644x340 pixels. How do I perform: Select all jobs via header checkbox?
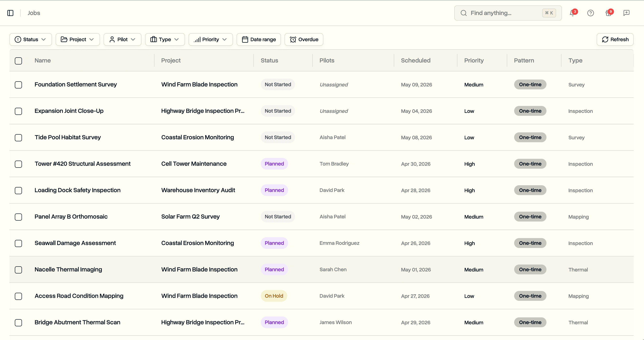(18, 61)
